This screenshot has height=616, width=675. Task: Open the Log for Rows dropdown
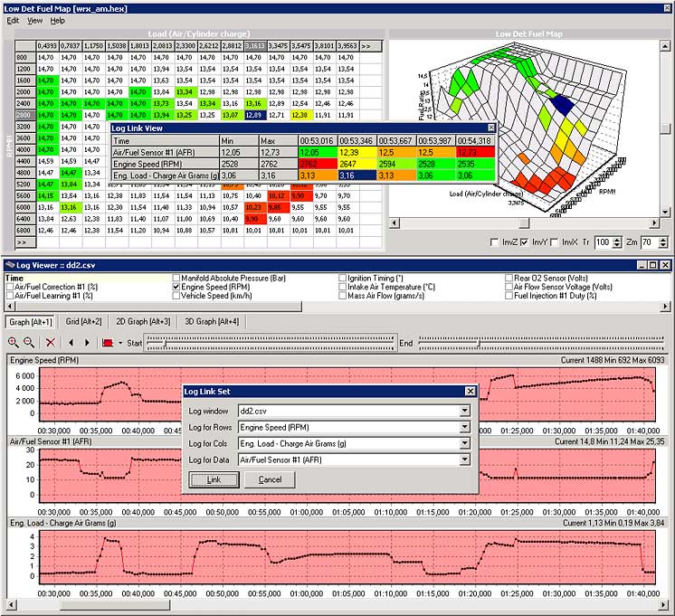[x=464, y=427]
